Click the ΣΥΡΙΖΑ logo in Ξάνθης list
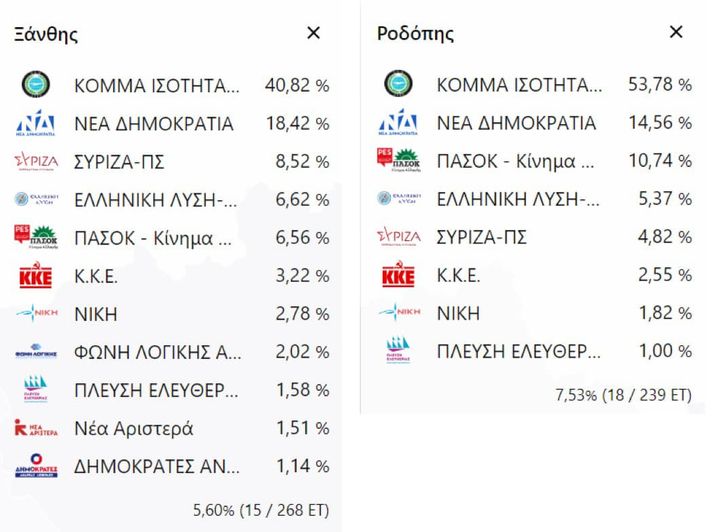This screenshot has width=720, height=532. pyautogui.click(x=36, y=162)
